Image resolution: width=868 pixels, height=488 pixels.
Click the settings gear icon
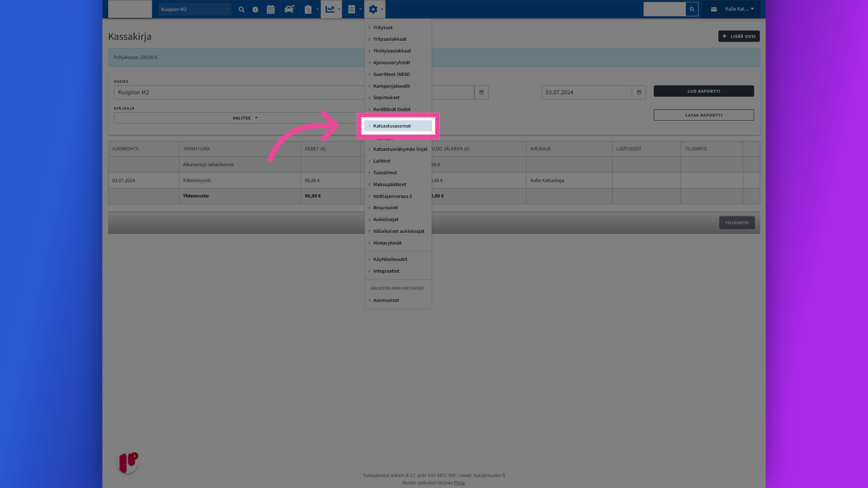point(373,9)
